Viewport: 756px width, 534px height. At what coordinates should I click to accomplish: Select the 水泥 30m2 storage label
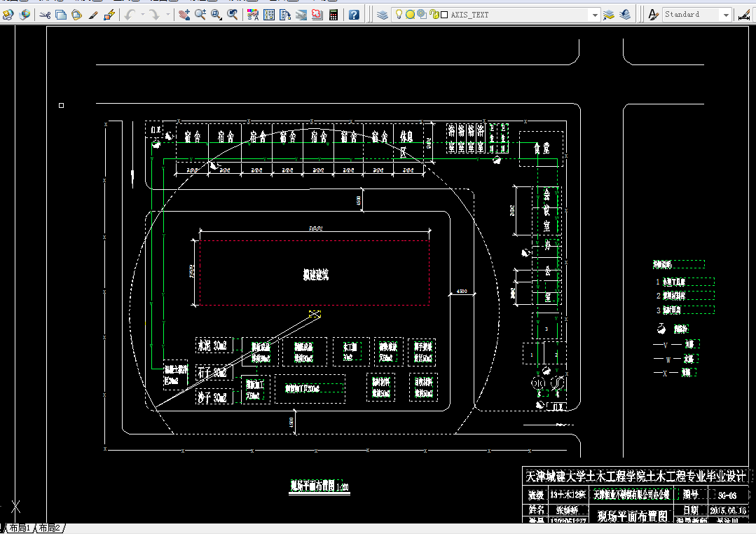click(212, 345)
